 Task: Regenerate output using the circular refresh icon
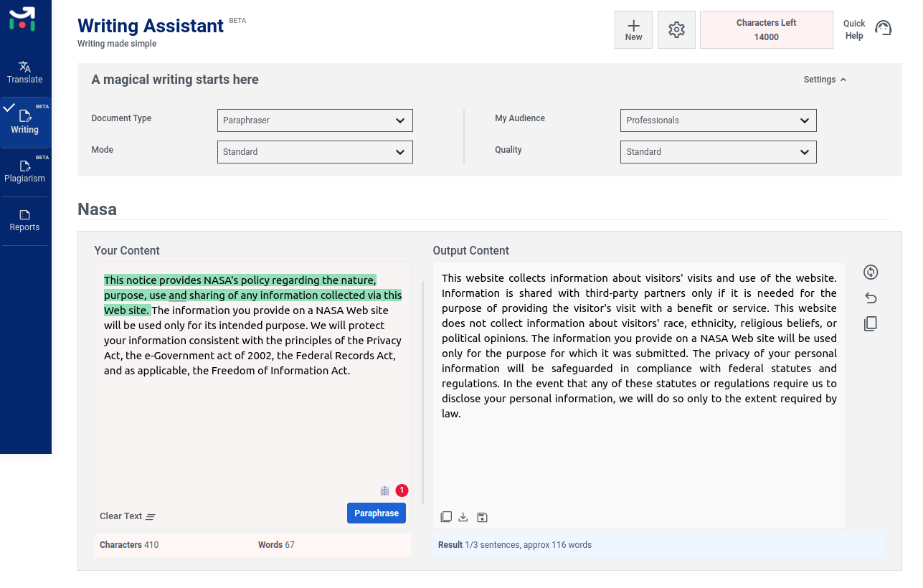(x=870, y=272)
